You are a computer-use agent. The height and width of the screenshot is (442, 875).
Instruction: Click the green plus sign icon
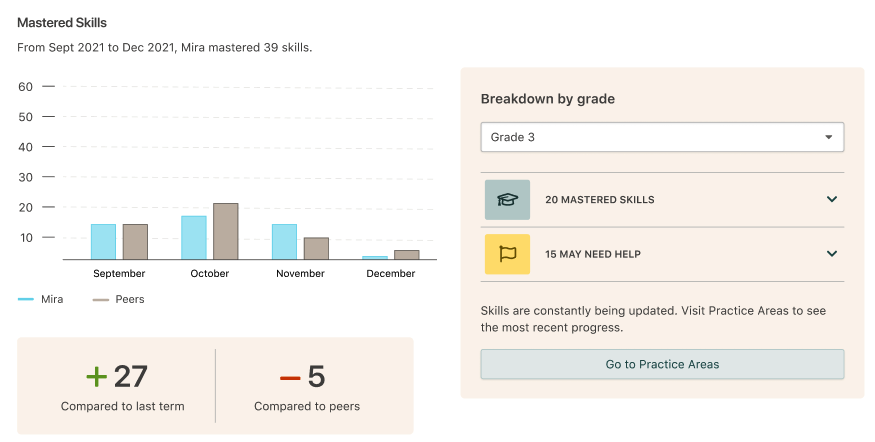pos(97,377)
